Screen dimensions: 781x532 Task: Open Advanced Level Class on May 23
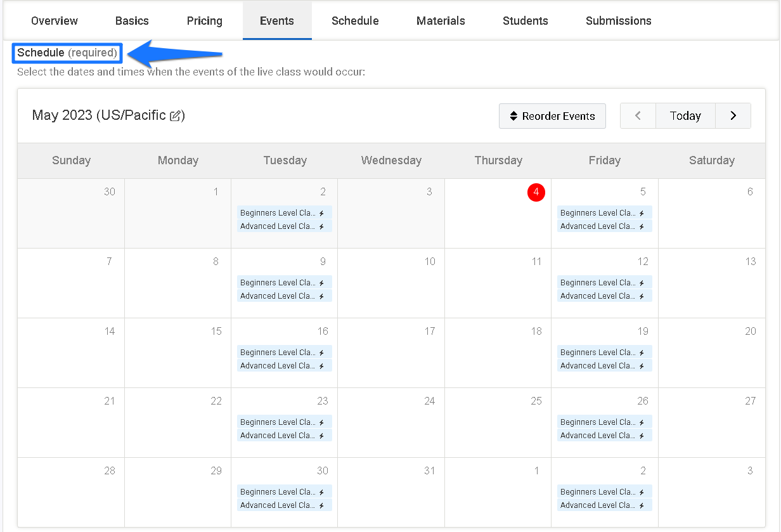click(x=285, y=436)
